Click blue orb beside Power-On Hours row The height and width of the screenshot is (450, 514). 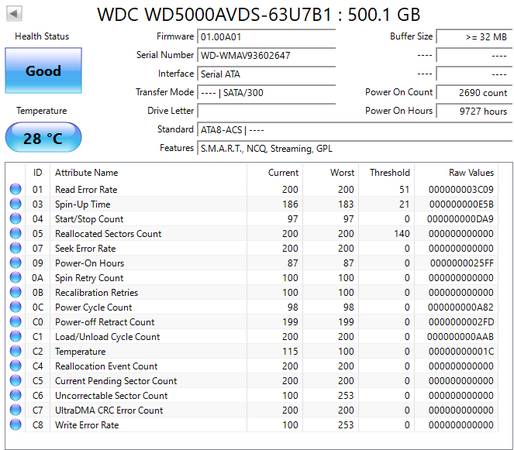click(x=15, y=263)
